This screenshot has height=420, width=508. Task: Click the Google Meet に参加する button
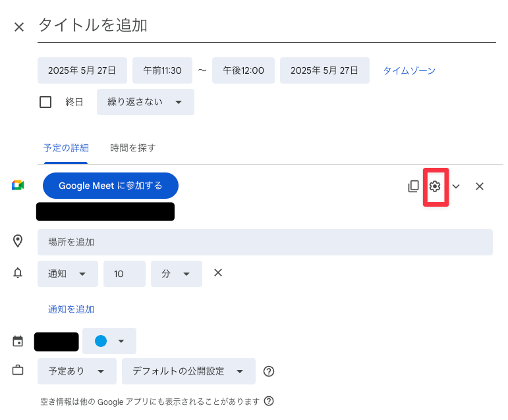tap(111, 186)
